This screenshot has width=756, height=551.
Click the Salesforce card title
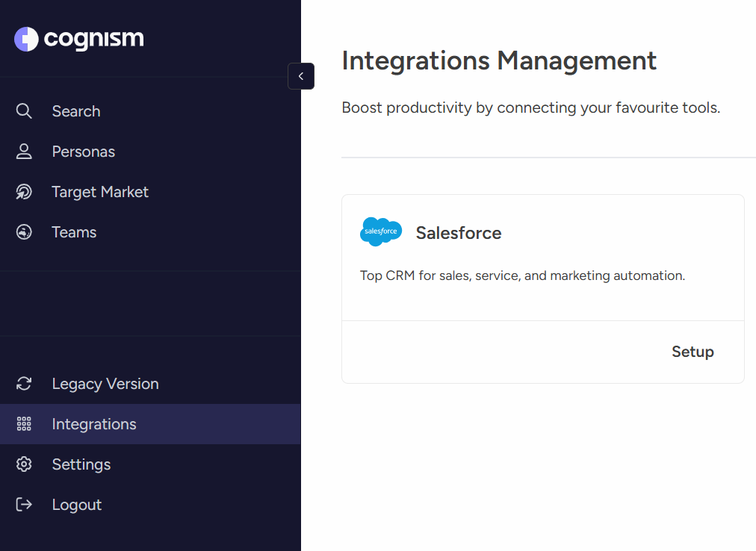459,233
